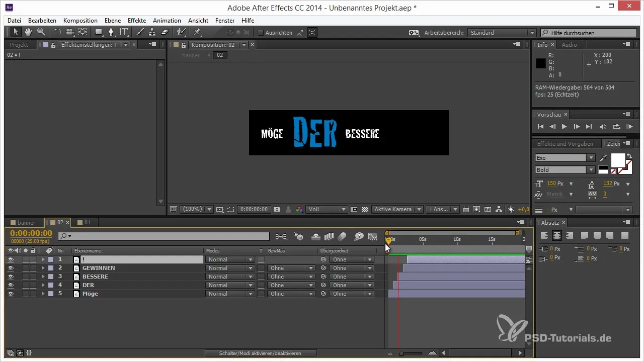Open the Datei menu

pos(15,21)
